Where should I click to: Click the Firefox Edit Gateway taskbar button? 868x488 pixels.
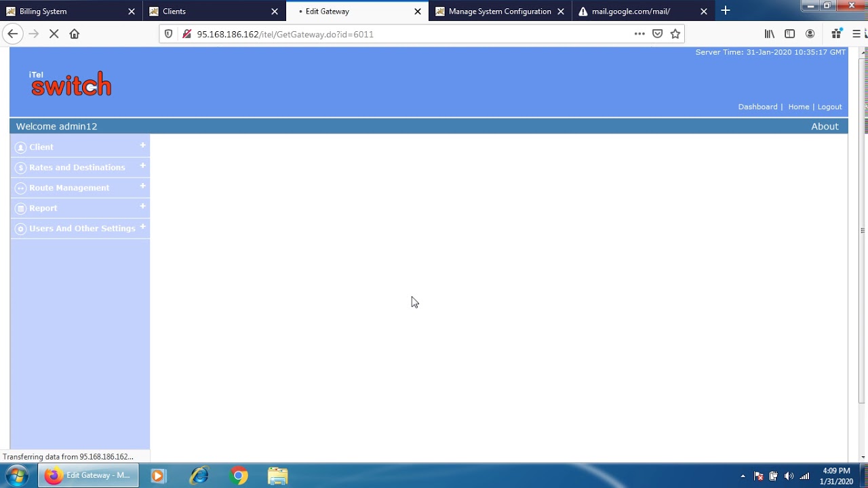tap(88, 476)
